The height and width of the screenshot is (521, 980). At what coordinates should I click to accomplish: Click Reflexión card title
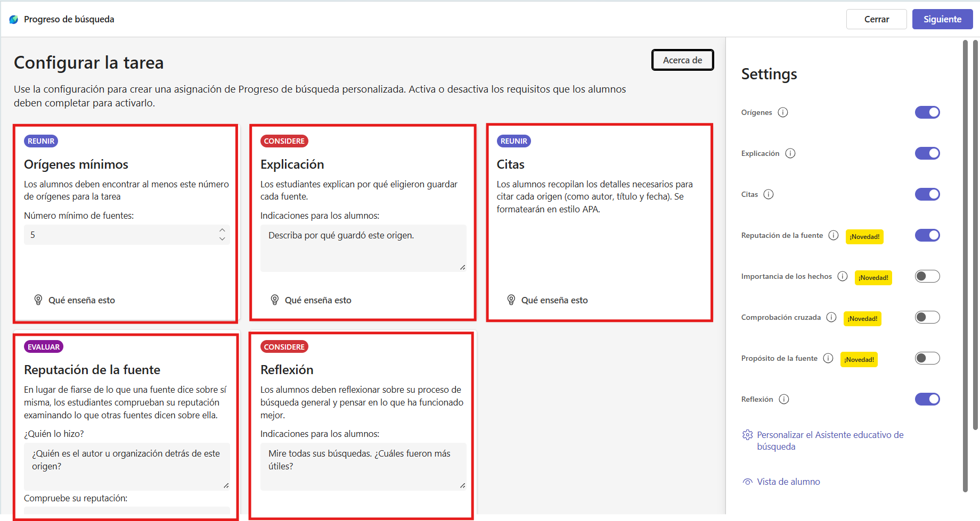click(287, 370)
